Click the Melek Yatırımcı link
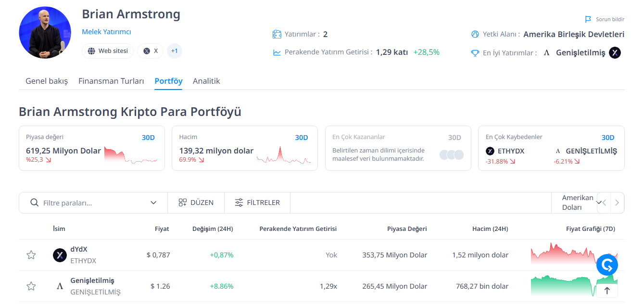 [x=106, y=32]
